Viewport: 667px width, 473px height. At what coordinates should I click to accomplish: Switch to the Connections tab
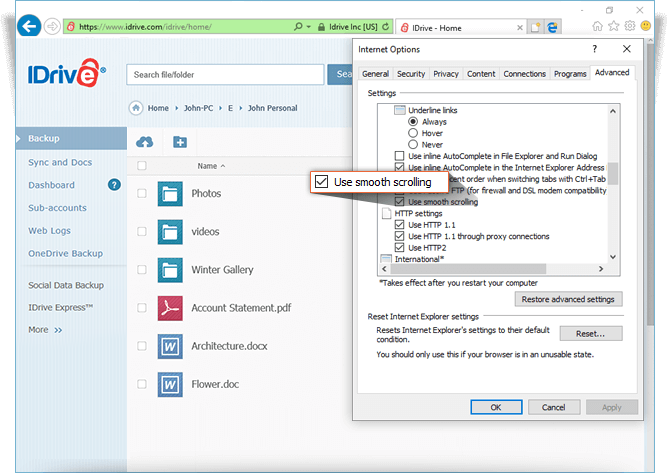tap(524, 74)
